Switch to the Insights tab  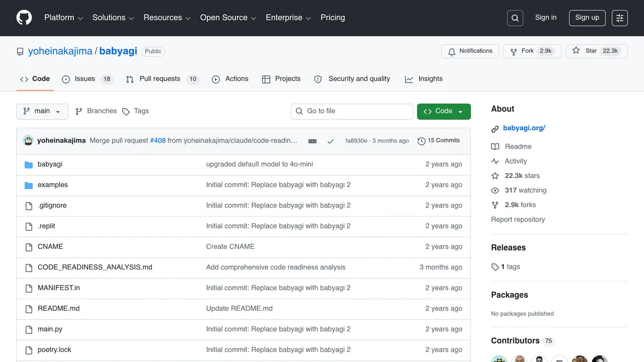(424, 79)
